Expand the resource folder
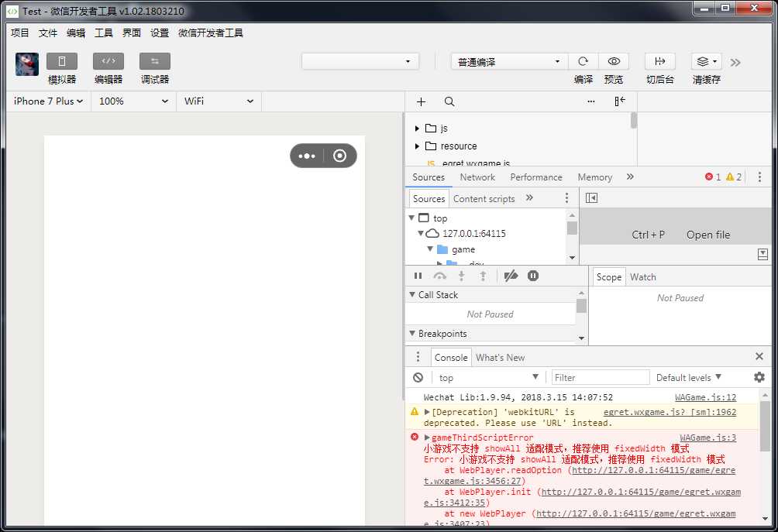The image size is (778, 532). 417,146
